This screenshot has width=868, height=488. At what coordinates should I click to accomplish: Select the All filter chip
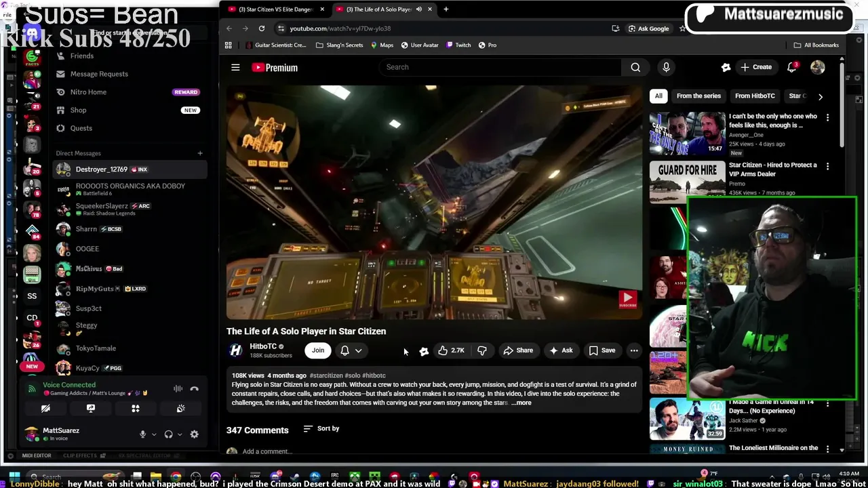point(658,96)
